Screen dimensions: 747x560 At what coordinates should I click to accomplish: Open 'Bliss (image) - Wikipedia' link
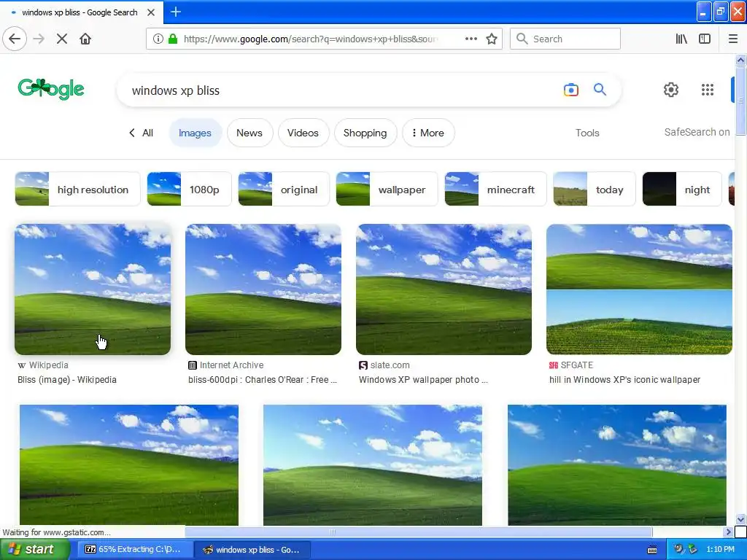click(x=67, y=379)
